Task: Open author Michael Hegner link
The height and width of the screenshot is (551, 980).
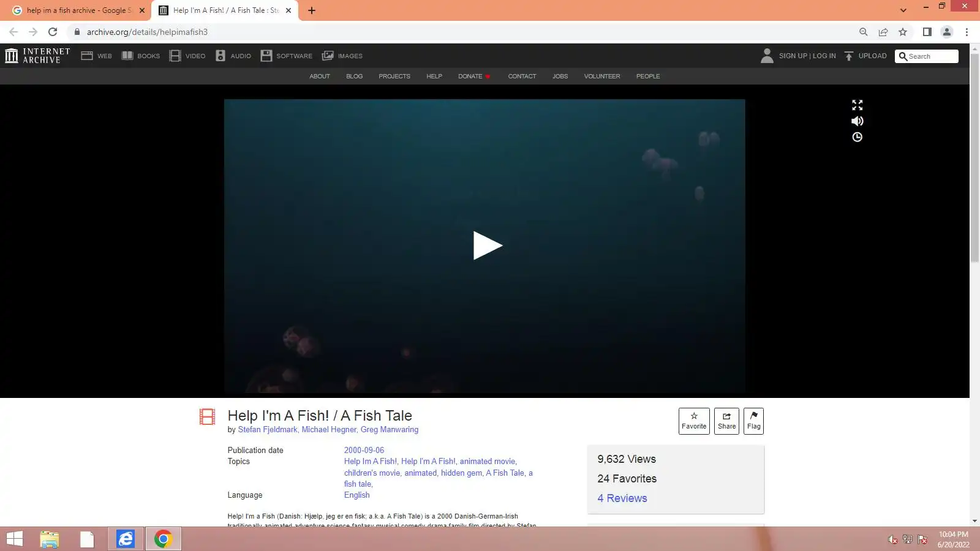Action: (329, 430)
